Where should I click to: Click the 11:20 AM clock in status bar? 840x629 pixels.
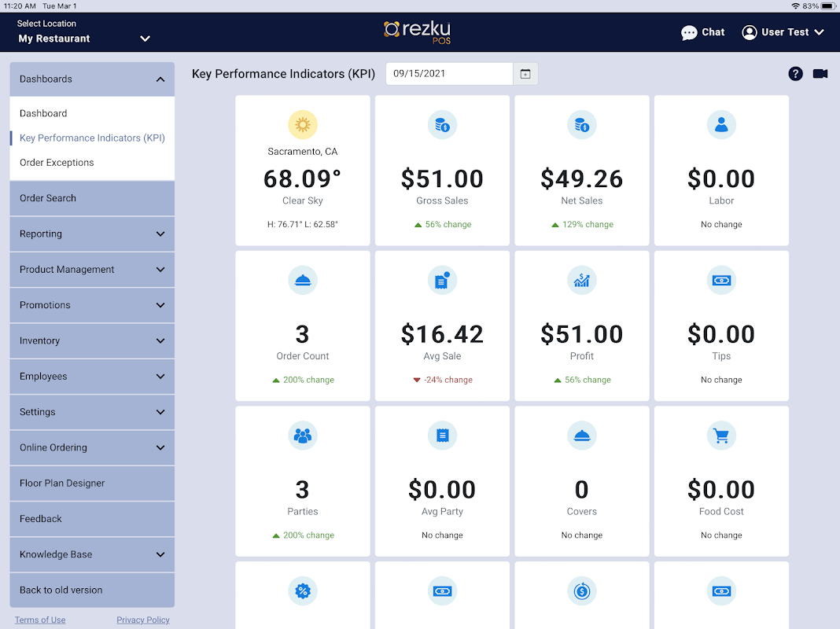coord(20,6)
